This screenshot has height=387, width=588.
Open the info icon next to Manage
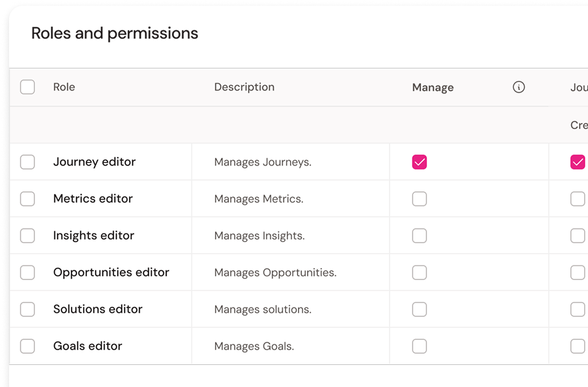tap(518, 87)
